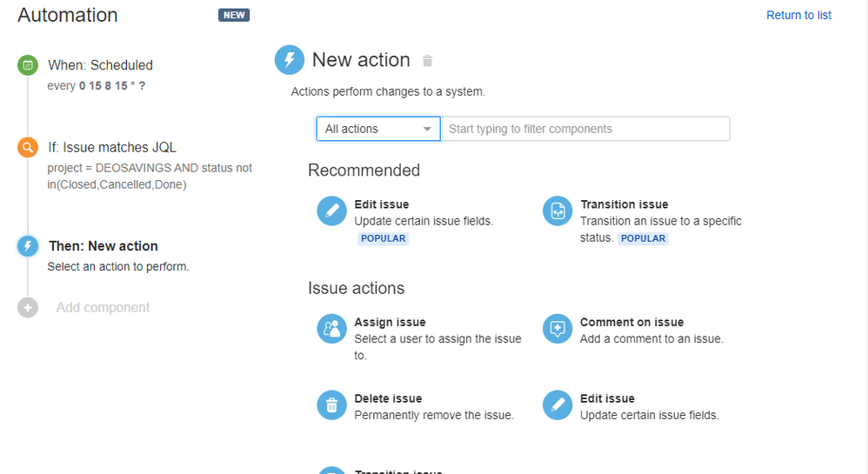This screenshot has height=474, width=868.
Task: Click the green Scheduled trigger calendar icon
Action: point(28,65)
